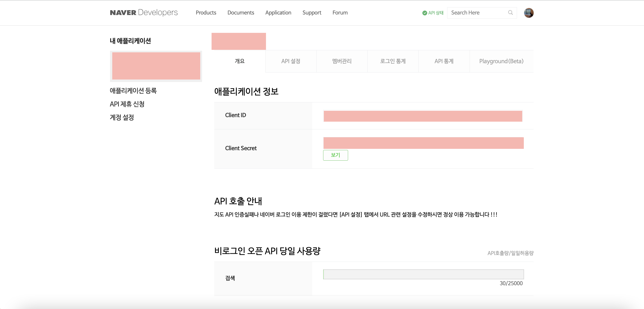Click the 보기 button to reveal secret

click(x=335, y=155)
